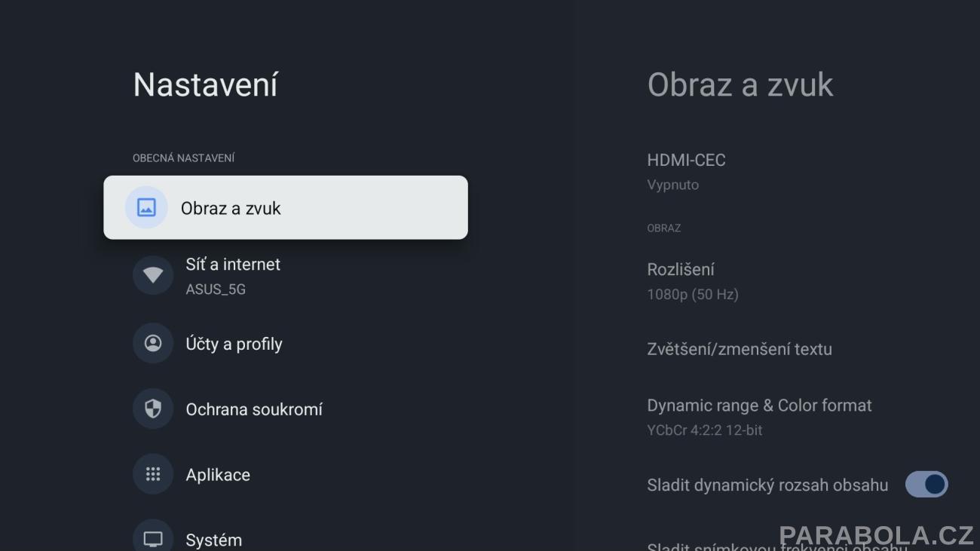This screenshot has width=980, height=551.
Task: Click the grid icon for Aplikace
Action: pyautogui.click(x=153, y=474)
